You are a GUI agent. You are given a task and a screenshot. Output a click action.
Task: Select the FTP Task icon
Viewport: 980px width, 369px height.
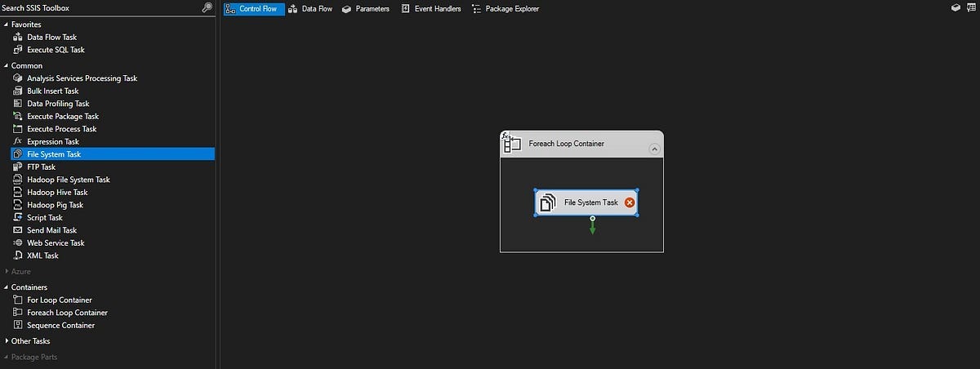coord(19,167)
